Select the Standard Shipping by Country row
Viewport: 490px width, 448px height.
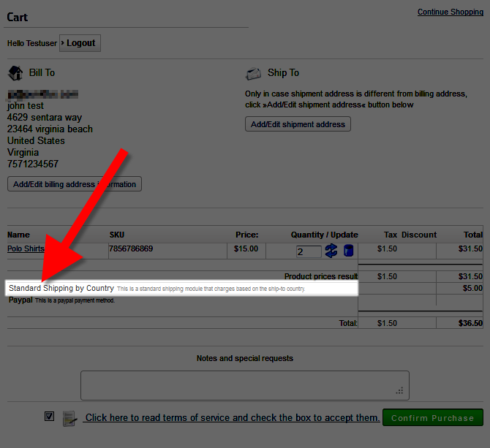61,288
